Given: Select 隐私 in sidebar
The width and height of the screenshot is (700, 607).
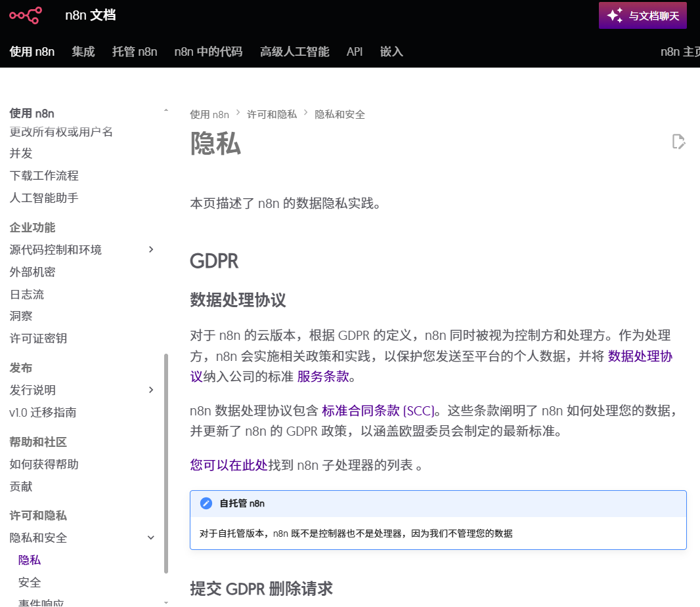Looking at the screenshot, I should [30, 560].
